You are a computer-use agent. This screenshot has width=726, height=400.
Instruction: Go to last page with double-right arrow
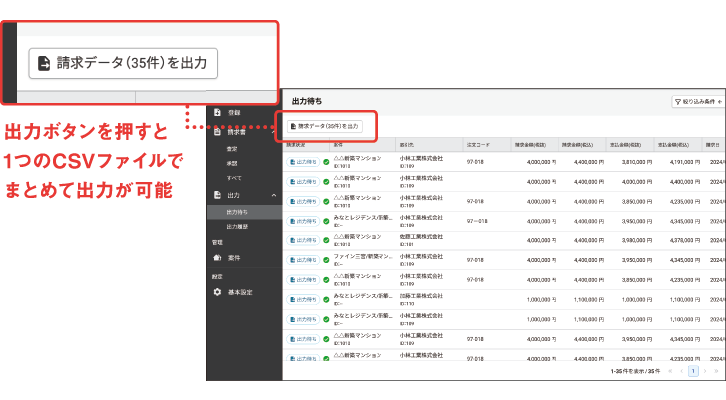coord(717,371)
